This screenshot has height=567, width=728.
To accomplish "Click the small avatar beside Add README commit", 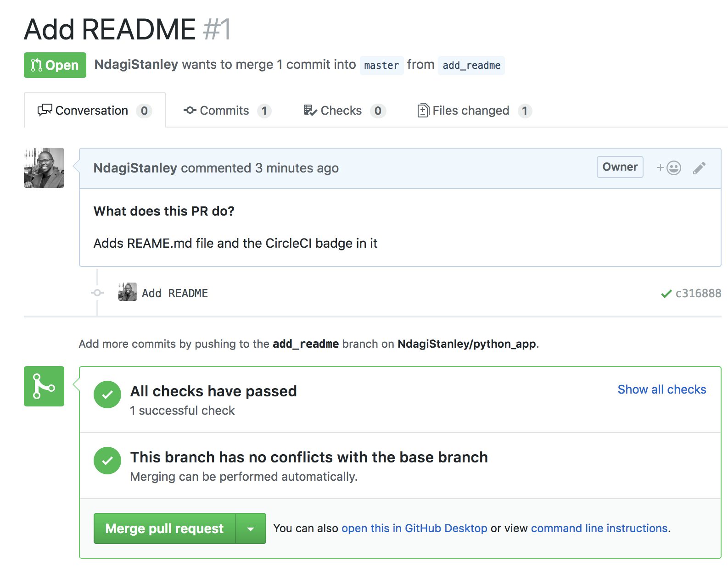I will click(x=128, y=292).
